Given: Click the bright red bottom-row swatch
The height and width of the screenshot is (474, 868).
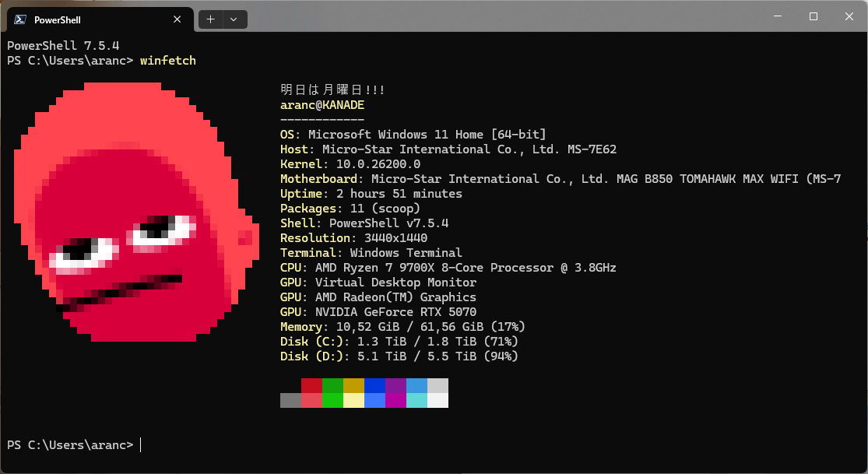Looking at the screenshot, I should click(311, 400).
